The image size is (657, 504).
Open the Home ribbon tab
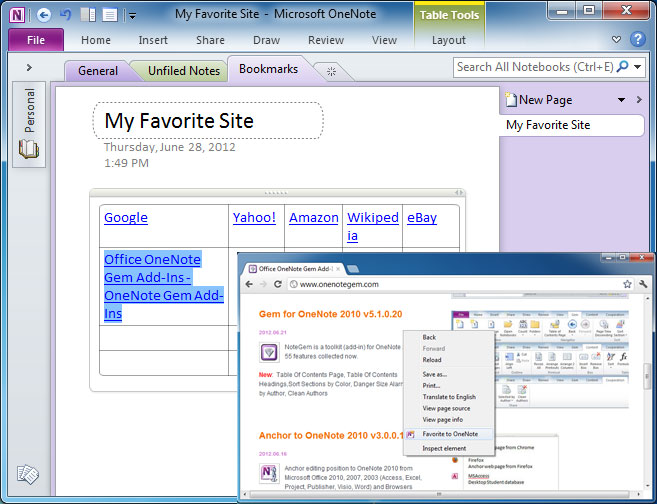tap(96, 40)
